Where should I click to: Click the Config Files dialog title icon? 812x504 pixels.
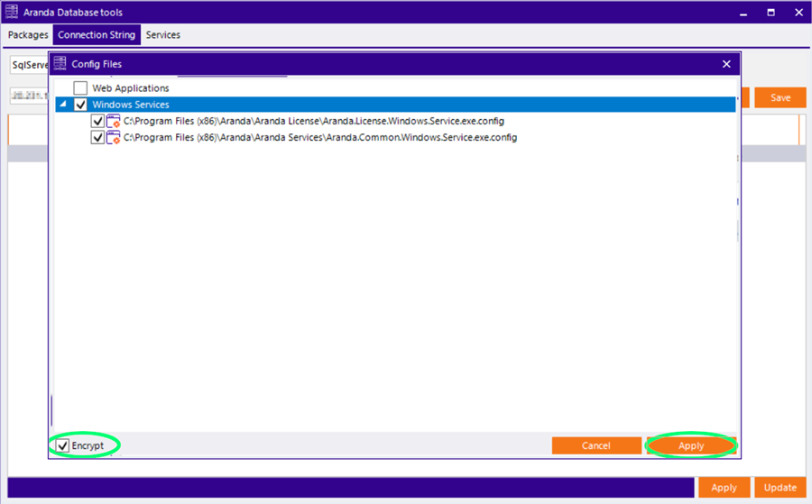click(60, 64)
